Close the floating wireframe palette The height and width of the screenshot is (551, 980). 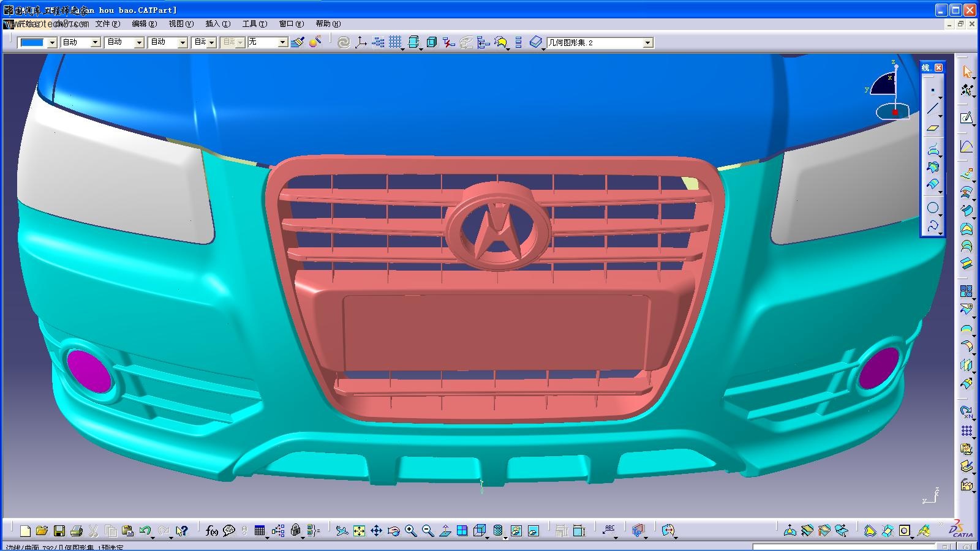938,68
